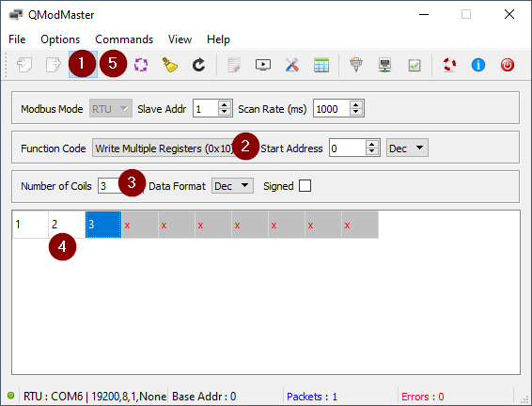Click the Start Address value field
532x406 pixels.
point(348,148)
